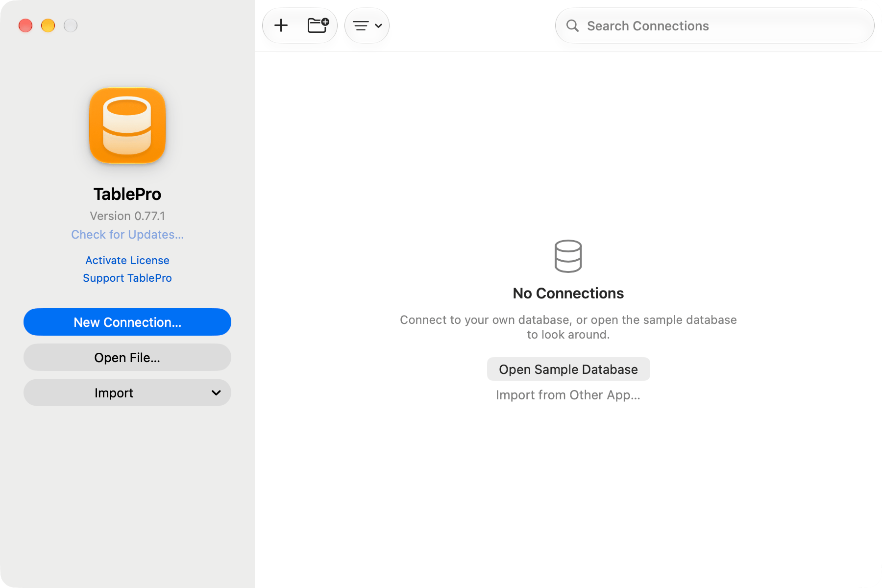Viewport: 882px width, 588px height.
Task: Expand the Import dropdown menu
Action: (x=127, y=392)
